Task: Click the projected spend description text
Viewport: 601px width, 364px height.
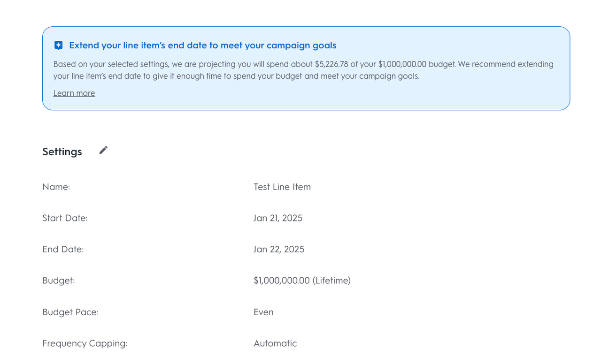Action: coord(188,64)
